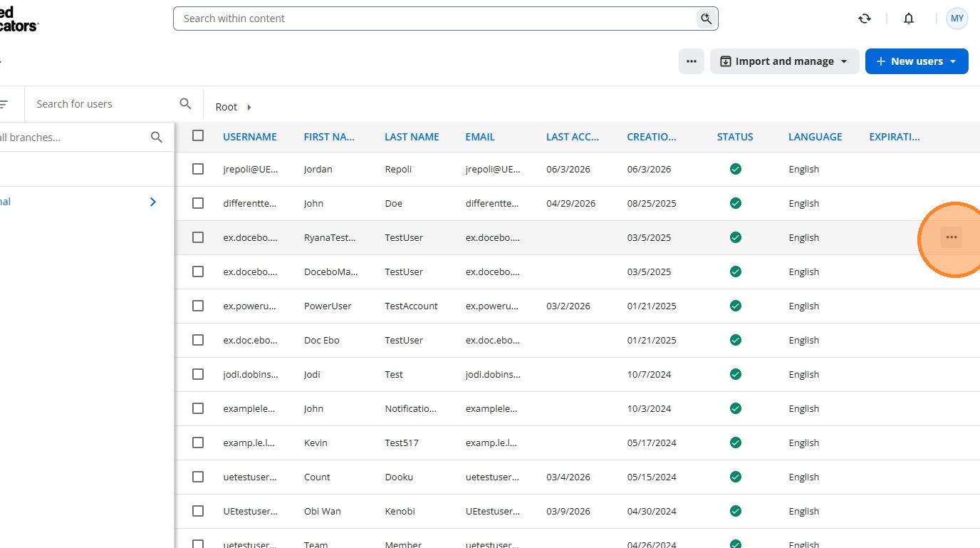This screenshot has width=980, height=548.
Task: Click status checkmark for Count Dooku
Action: pyautogui.click(x=736, y=477)
